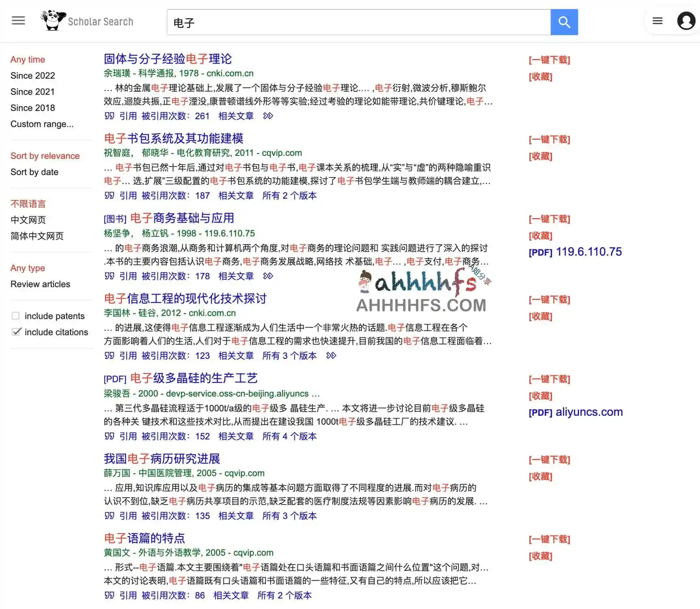Screen dimensions: 700x609
Task: Enable the include patents checkbox
Action: (16, 315)
